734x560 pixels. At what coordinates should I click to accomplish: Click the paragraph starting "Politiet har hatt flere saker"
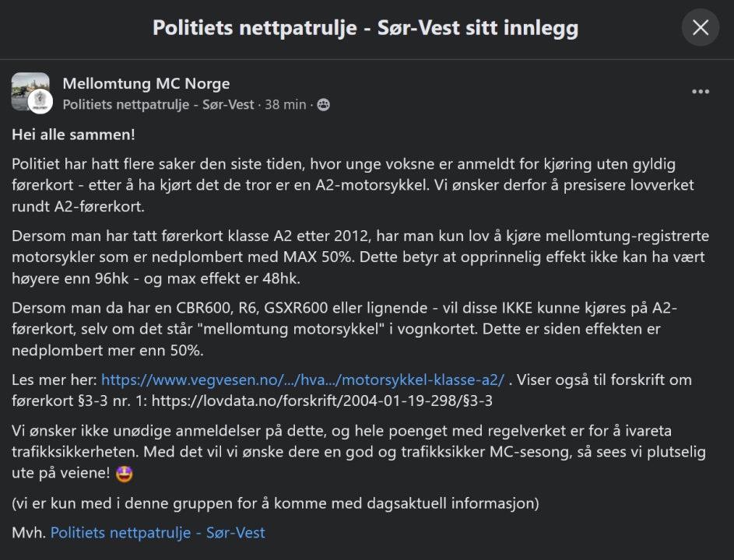tap(342, 186)
